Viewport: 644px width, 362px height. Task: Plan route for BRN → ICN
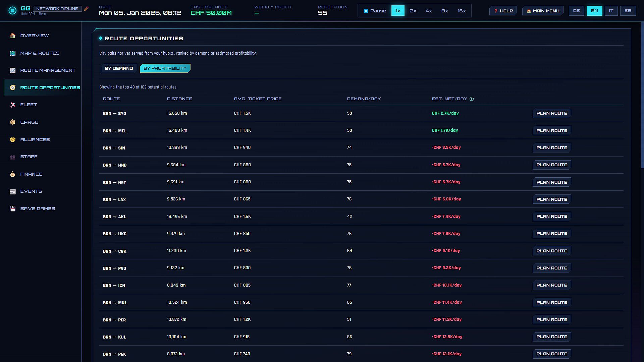pyautogui.click(x=552, y=285)
